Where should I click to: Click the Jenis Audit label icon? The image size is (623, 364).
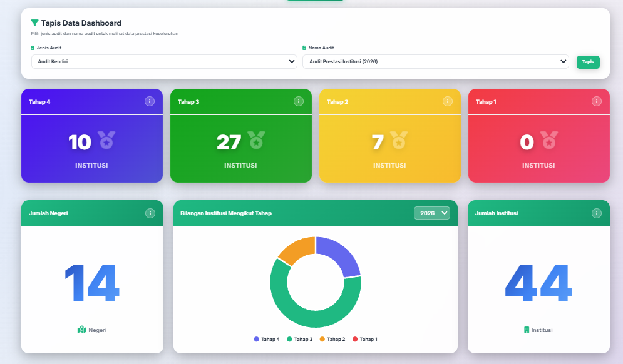(x=33, y=48)
